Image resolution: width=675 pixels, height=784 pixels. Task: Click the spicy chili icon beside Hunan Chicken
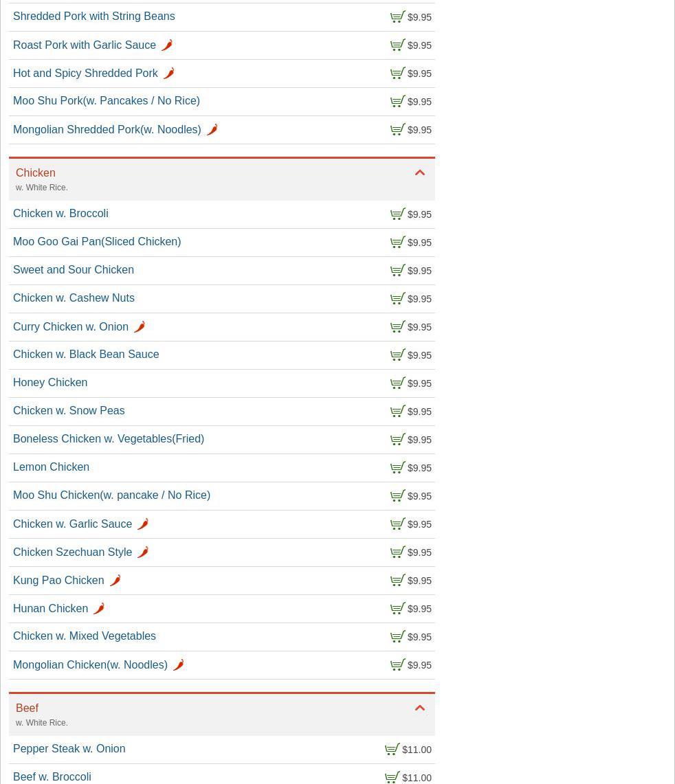pyautogui.click(x=99, y=609)
